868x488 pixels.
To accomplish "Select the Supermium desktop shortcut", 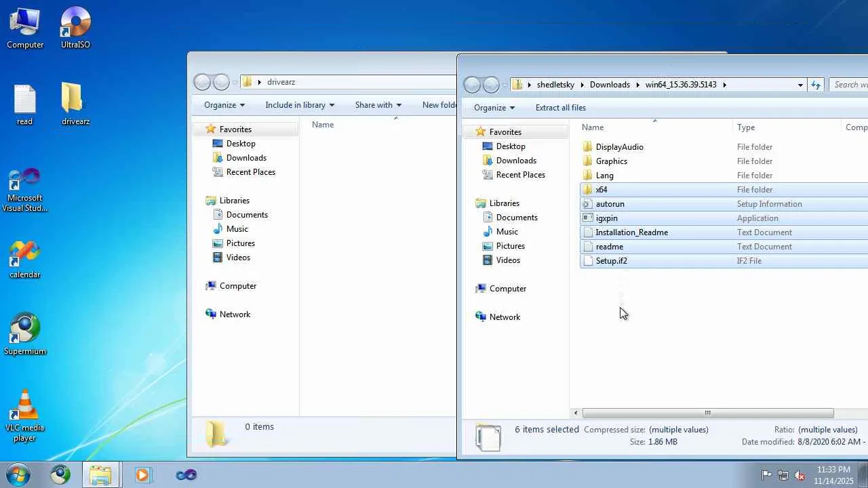I will pyautogui.click(x=25, y=334).
